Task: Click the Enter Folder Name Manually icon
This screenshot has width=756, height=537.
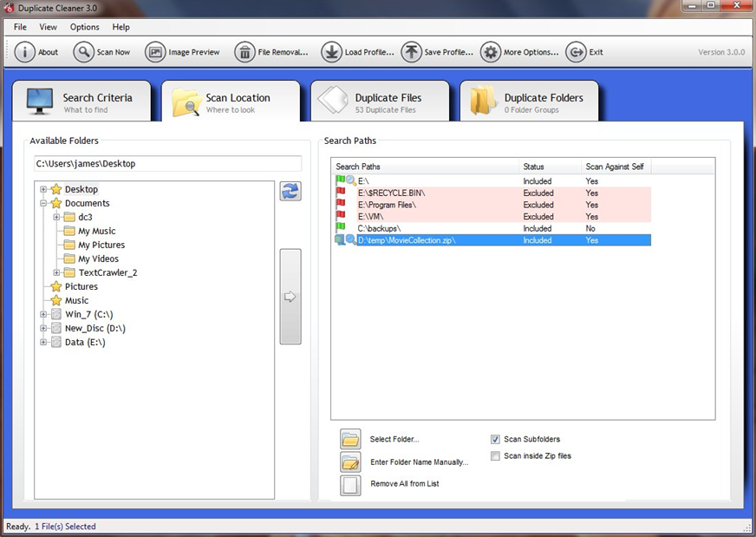Action: [350, 462]
